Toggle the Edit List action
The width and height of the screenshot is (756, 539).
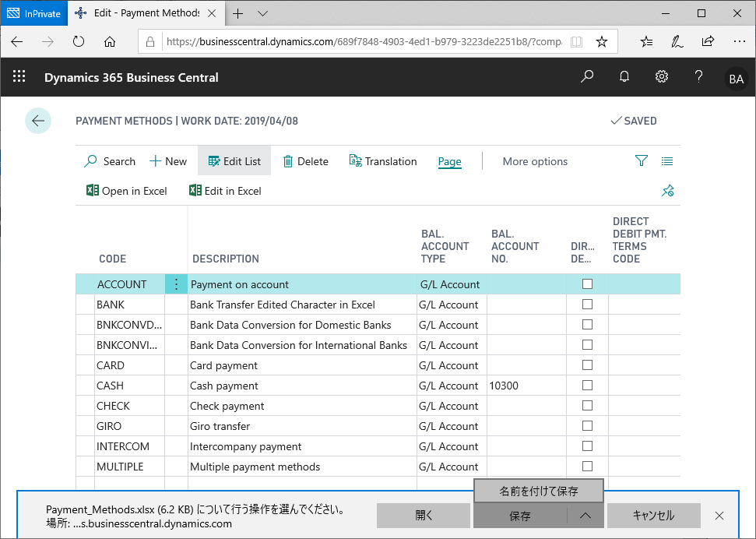click(234, 161)
